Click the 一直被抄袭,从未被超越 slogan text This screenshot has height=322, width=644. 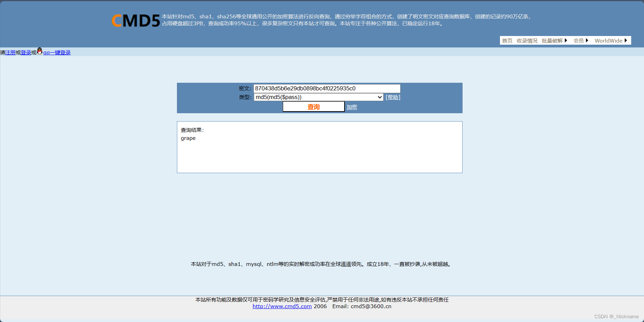[422, 264]
